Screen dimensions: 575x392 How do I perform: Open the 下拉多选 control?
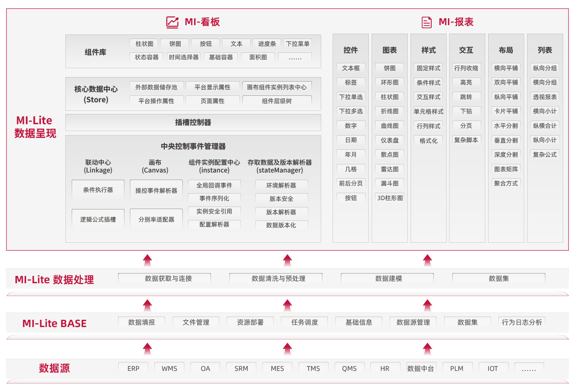pyautogui.click(x=351, y=111)
